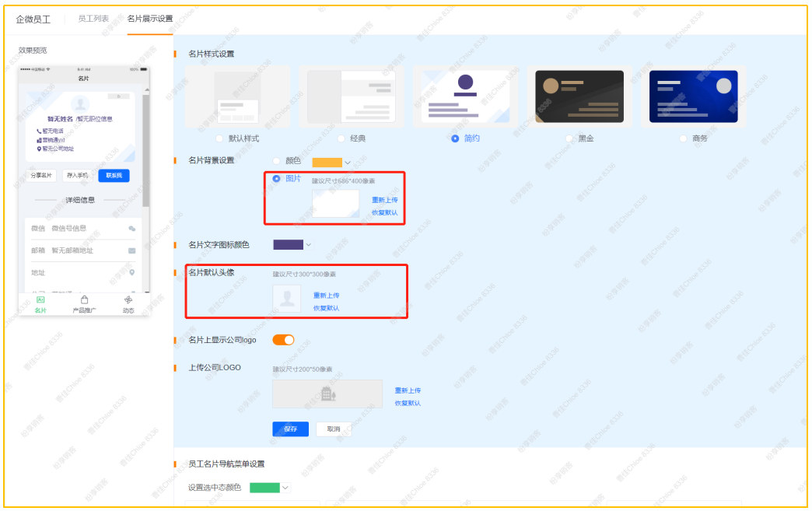This screenshot has height=511, width=812.
Task: Click the location icon beside 暂无公司地址
Action: point(39,149)
